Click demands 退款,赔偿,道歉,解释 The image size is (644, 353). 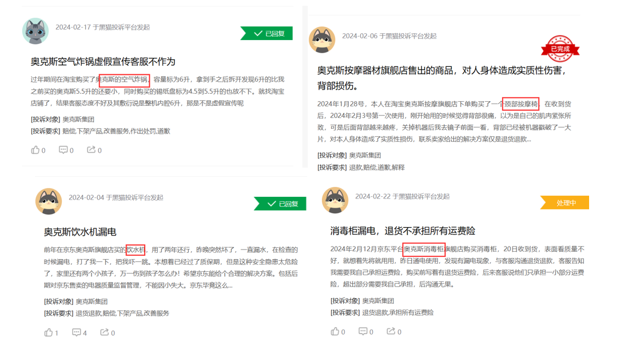377,167
